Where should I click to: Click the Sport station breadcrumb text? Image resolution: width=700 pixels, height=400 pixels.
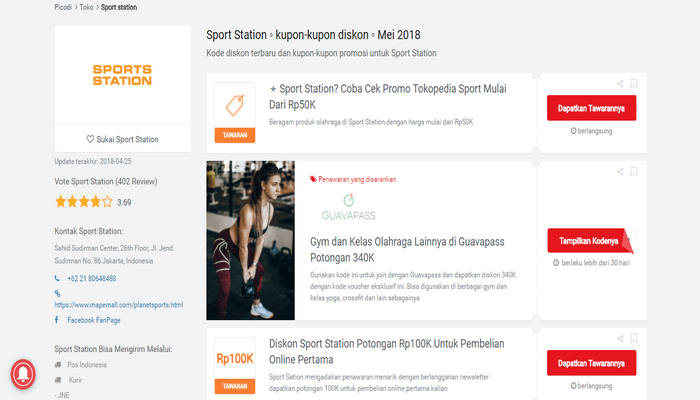(x=119, y=7)
